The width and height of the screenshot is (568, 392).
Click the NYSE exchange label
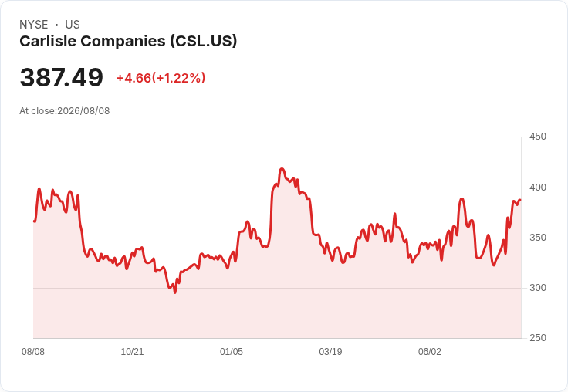(34, 25)
